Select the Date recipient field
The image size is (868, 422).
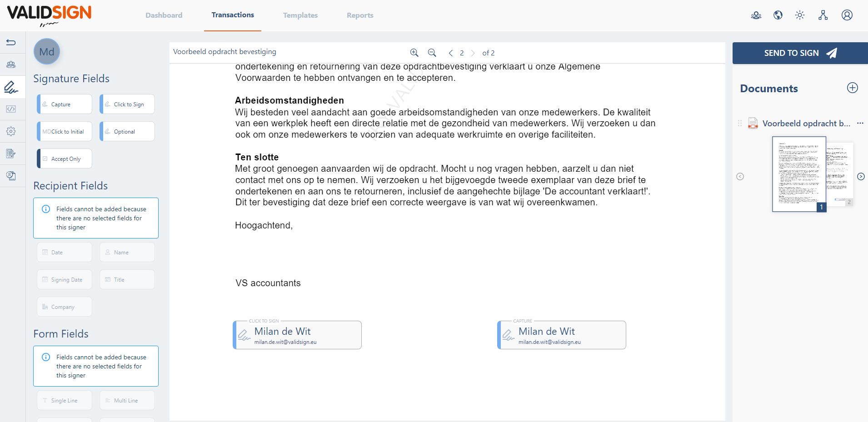[x=65, y=252]
